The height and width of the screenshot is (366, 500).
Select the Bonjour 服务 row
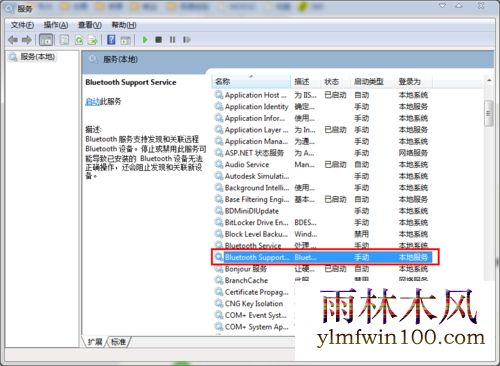tap(322, 269)
